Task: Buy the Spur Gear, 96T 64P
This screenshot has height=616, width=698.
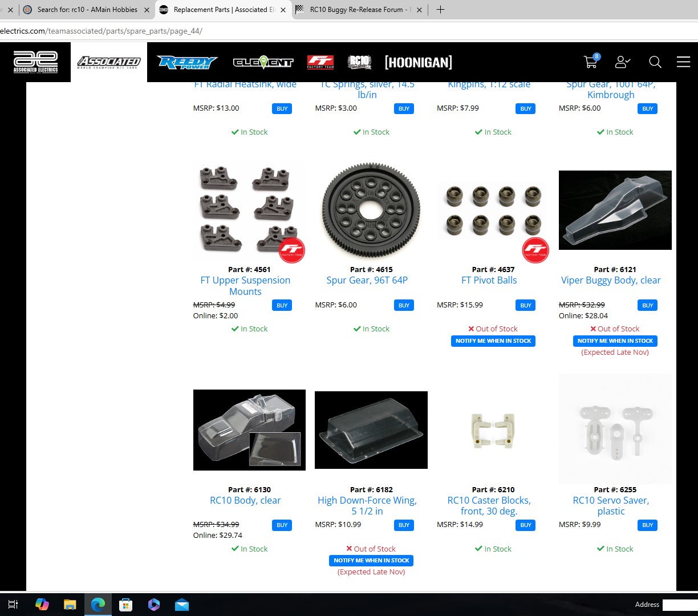Action: coord(404,305)
